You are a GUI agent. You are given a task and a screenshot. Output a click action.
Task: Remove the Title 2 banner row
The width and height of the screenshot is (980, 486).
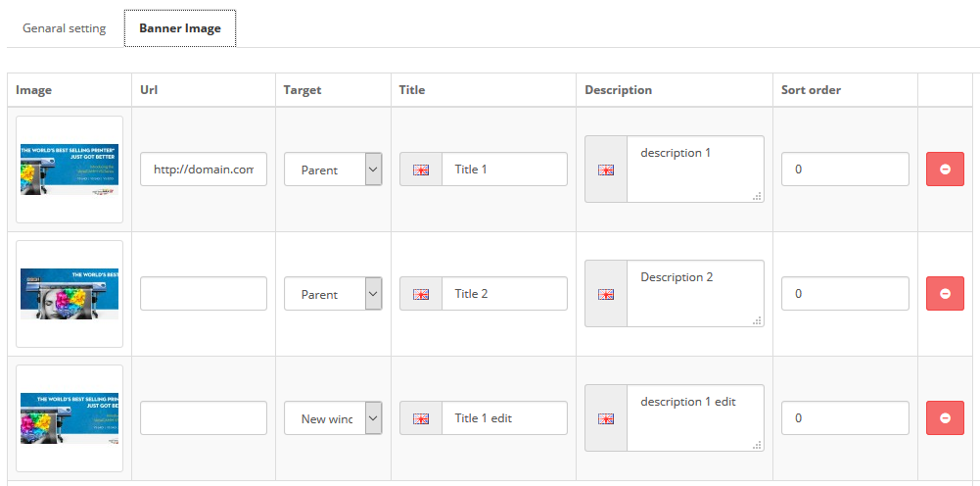point(945,293)
